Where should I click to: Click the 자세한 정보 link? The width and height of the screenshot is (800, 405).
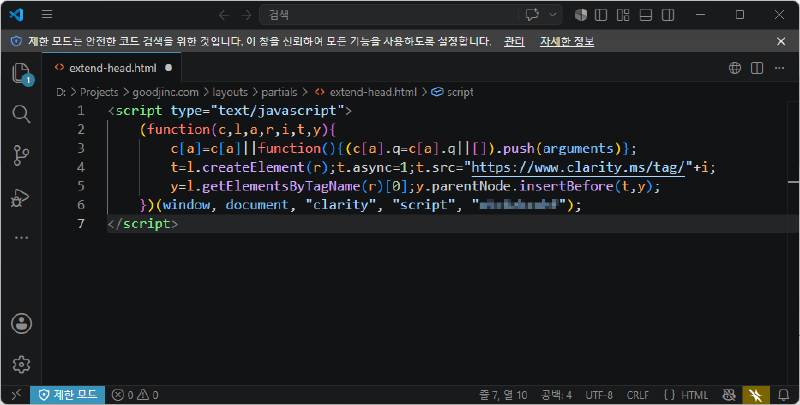pos(567,41)
